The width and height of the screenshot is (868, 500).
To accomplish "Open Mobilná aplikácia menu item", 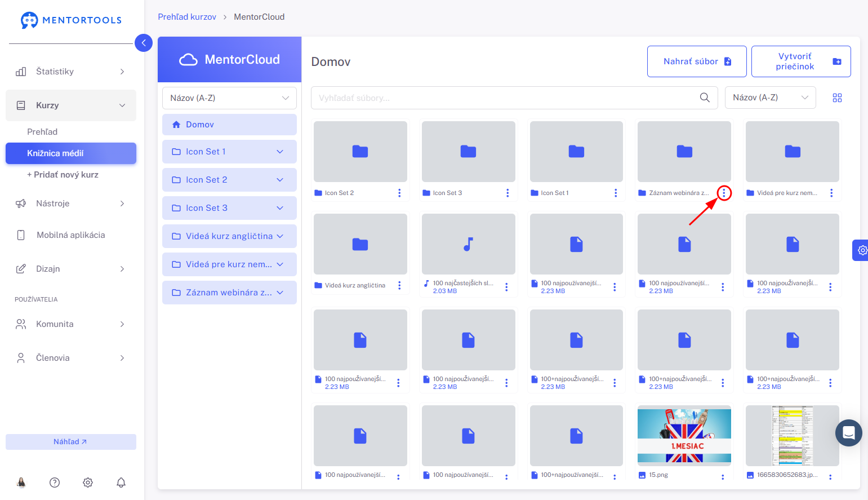I will [71, 235].
